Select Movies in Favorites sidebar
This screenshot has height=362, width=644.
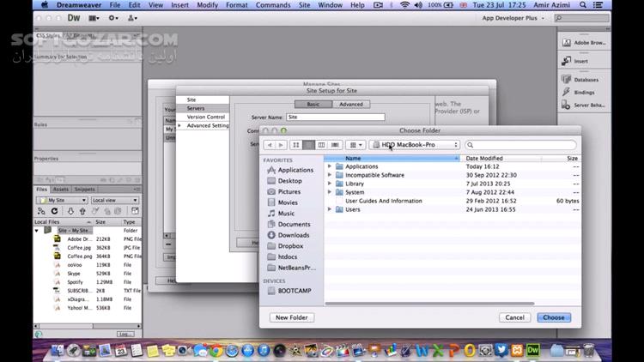[x=283, y=202]
